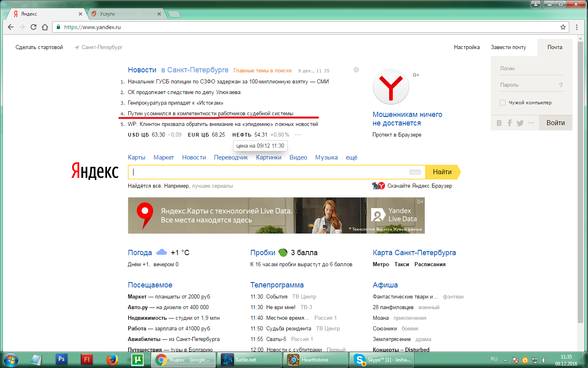Open the Chrome three-dot menu

[577, 27]
